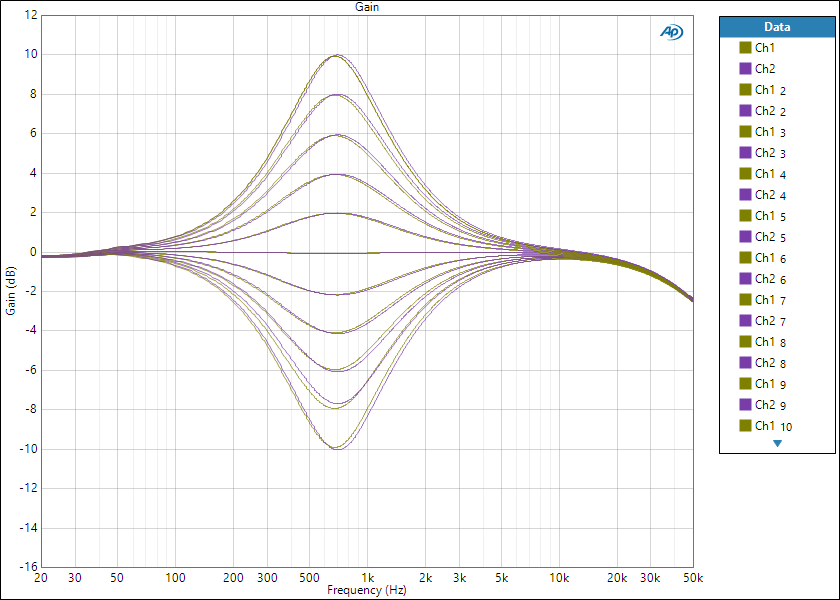Select the Ch1 8 legend entry text
This screenshot has height=600, width=840.
click(770, 341)
